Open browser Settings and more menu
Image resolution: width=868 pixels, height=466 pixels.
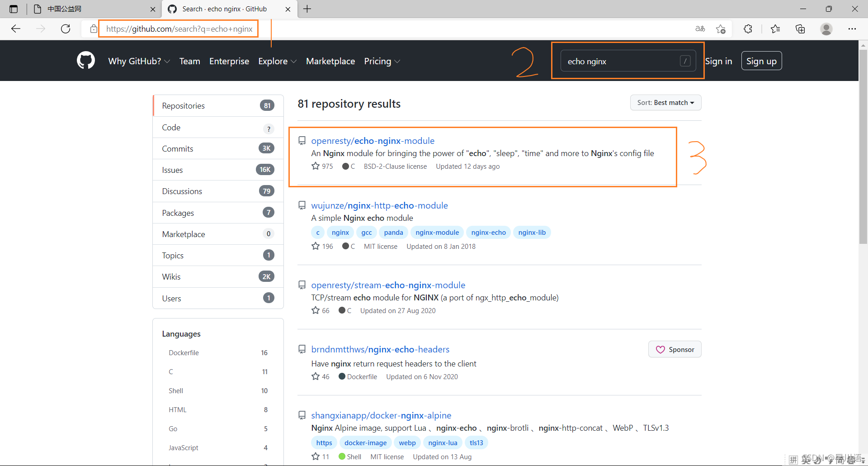[852, 29]
